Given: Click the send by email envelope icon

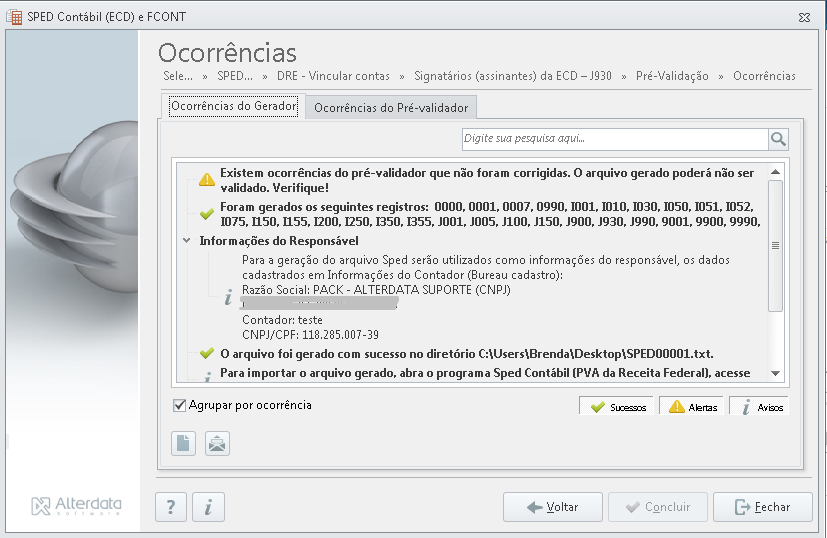Looking at the screenshot, I should [x=217, y=443].
